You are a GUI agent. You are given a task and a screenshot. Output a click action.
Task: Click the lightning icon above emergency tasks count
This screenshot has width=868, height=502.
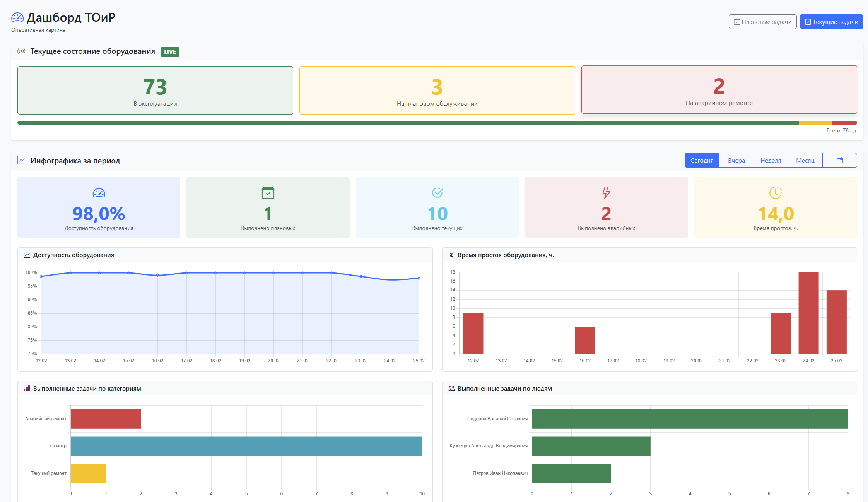[606, 193]
